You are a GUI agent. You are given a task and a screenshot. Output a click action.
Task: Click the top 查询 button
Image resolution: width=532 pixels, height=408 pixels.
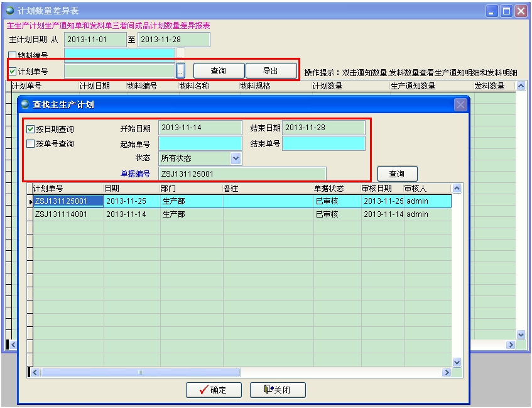point(219,70)
